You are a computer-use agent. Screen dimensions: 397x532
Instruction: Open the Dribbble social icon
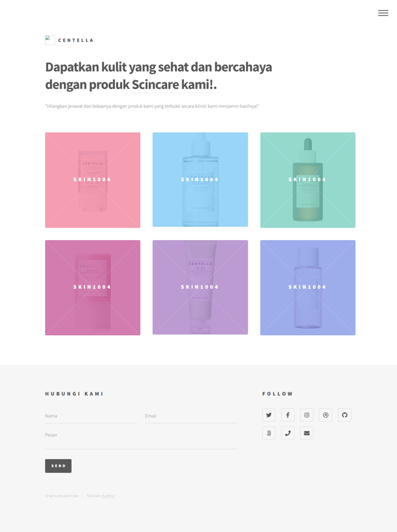click(x=325, y=415)
